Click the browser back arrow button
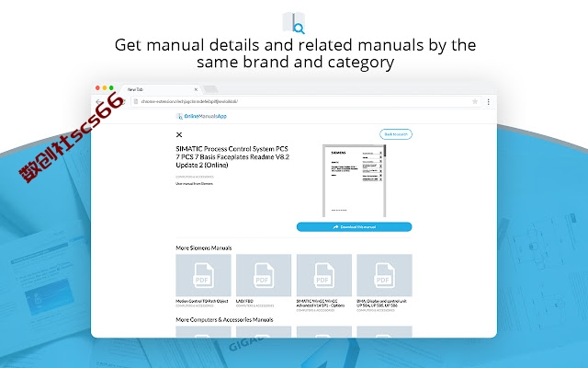 (x=98, y=101)
